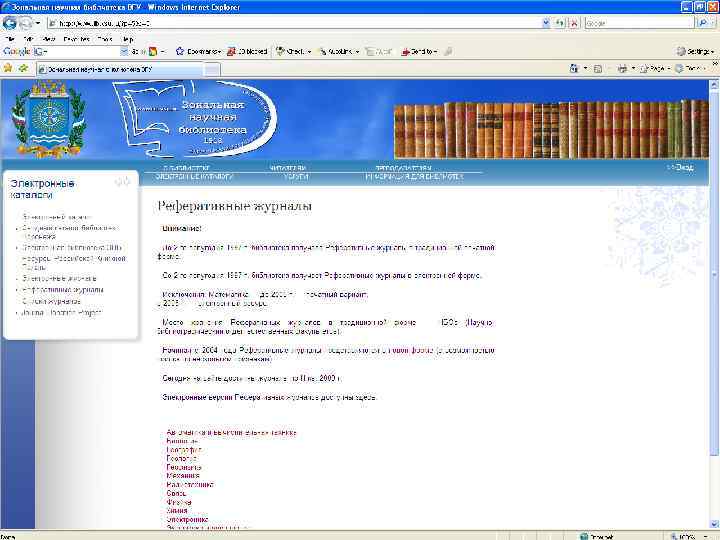Open the 'Связь' journal link
The height and width of the screenshot is (540, 720).
click(176, 493)
